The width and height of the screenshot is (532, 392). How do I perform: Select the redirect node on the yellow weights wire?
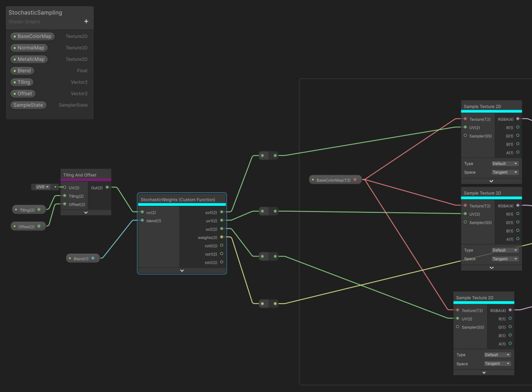[x=269, y=303]
